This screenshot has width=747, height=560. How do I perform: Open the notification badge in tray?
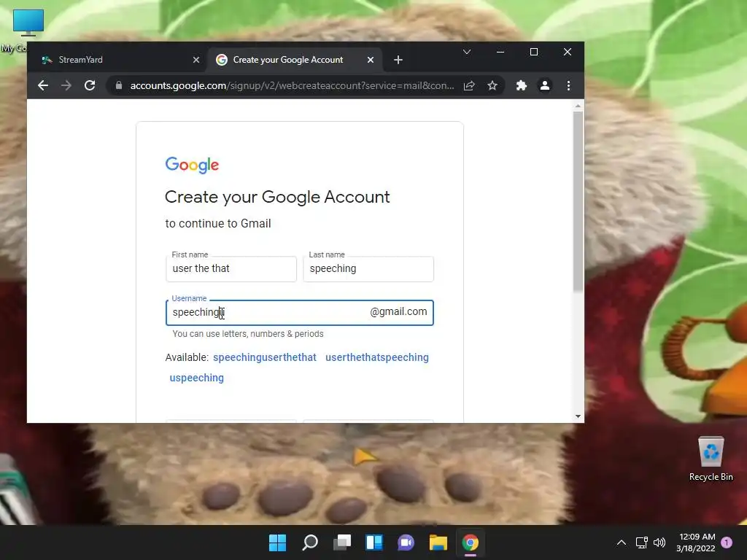(x=727, y=542)
